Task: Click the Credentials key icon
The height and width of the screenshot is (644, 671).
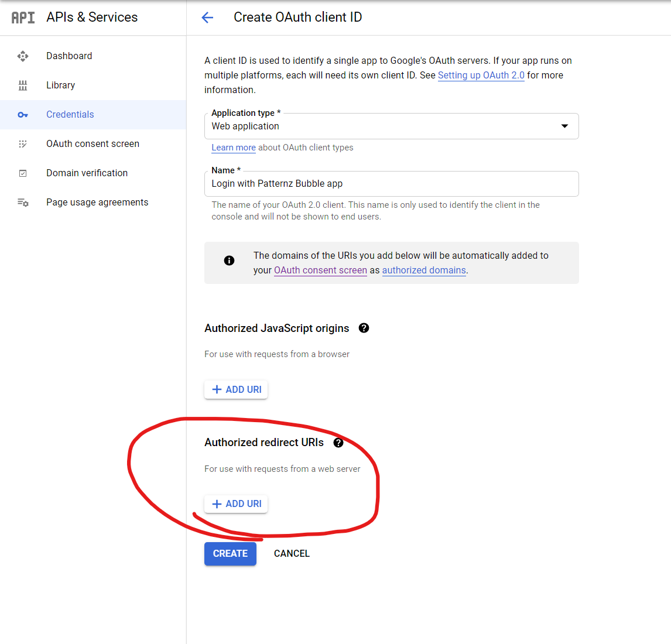Action: [x=23, y=115]
